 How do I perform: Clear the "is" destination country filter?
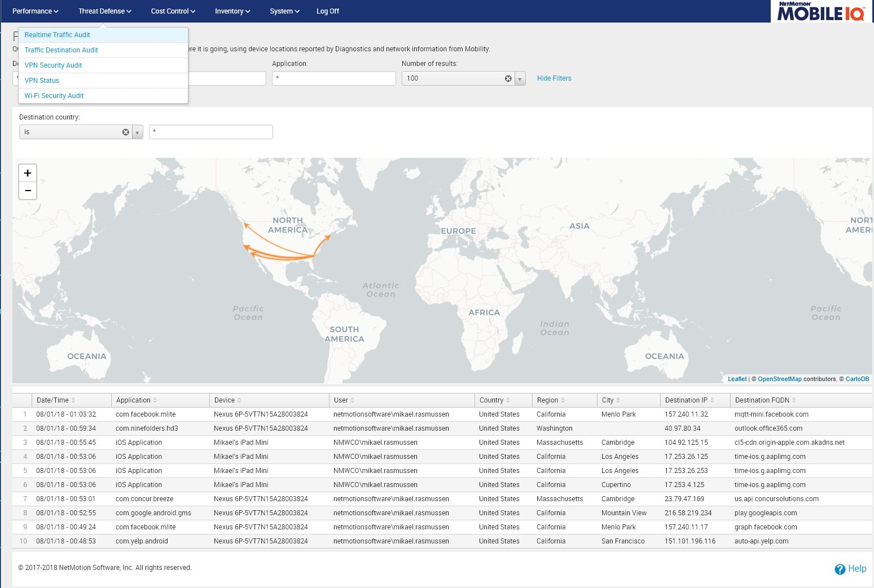click(125, 132)
